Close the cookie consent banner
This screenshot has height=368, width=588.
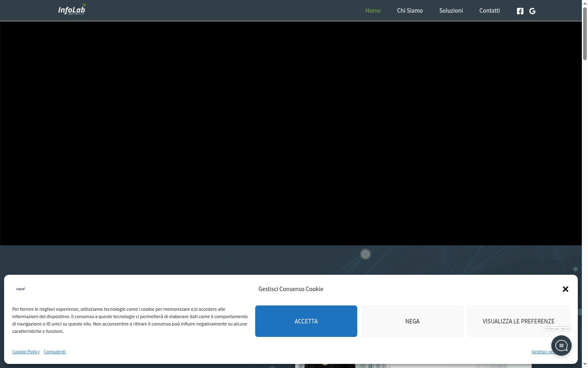[x=566, y=289]
